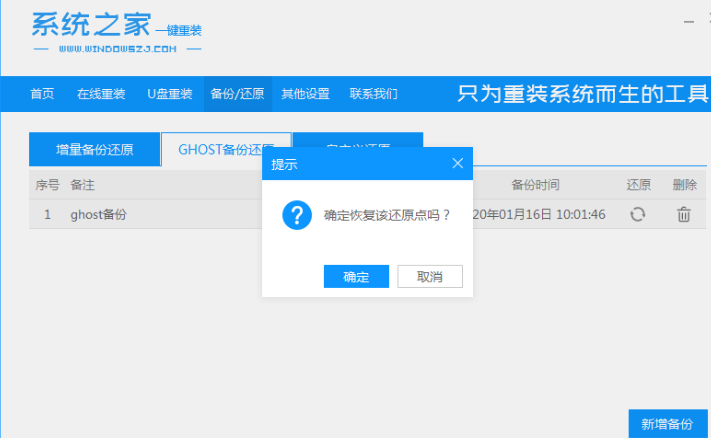711x438 pixels.
Task: Select the GHOST备份还原 tab
Action: 224,149
